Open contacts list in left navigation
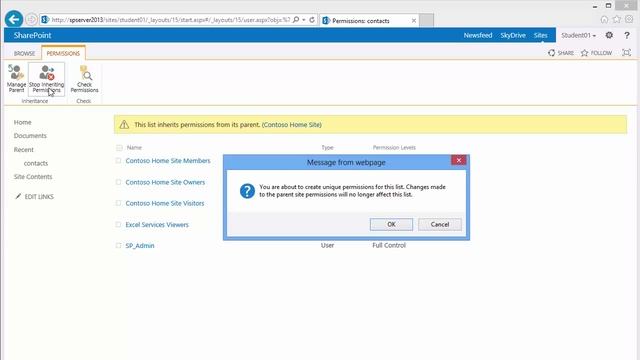Screen dimensions: 640x360 click(x=36, y=163)
